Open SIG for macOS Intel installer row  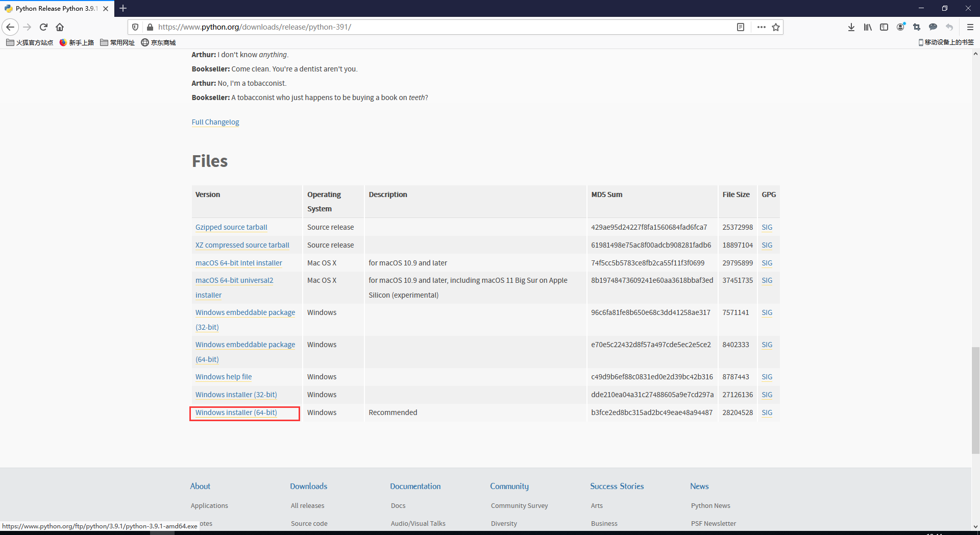point(767,263)
